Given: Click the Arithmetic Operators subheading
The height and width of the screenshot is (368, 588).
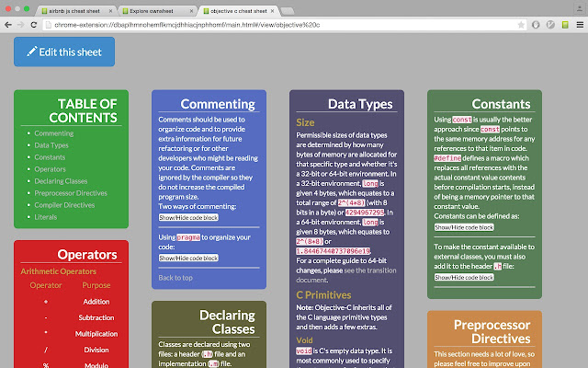Looking at the screenshot, I should click(x=58, y=271).
